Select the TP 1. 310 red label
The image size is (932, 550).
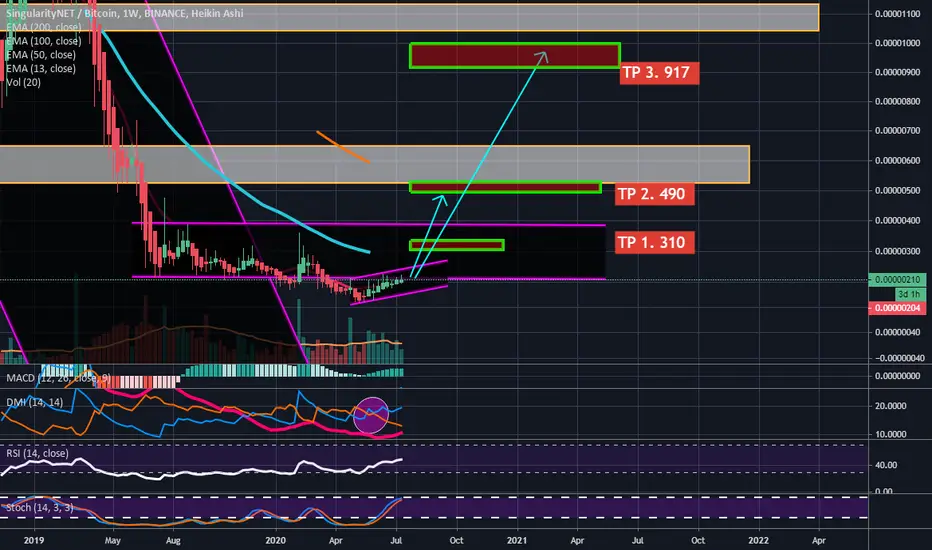coord(654,243)
